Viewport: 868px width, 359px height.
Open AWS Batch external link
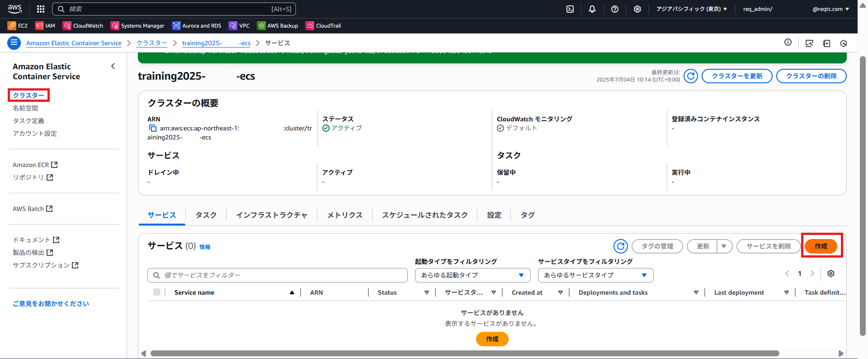pos(33,209)
